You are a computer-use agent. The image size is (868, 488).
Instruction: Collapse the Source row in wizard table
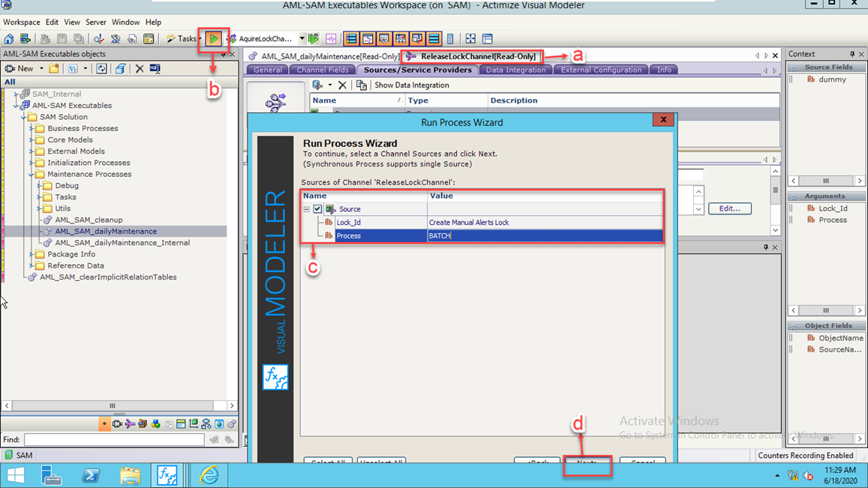307,209
